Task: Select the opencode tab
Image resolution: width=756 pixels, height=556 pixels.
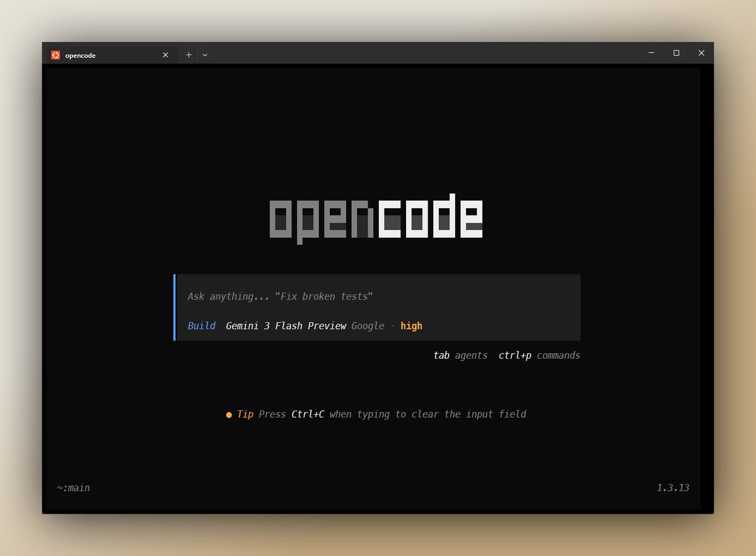Action: 111,55
